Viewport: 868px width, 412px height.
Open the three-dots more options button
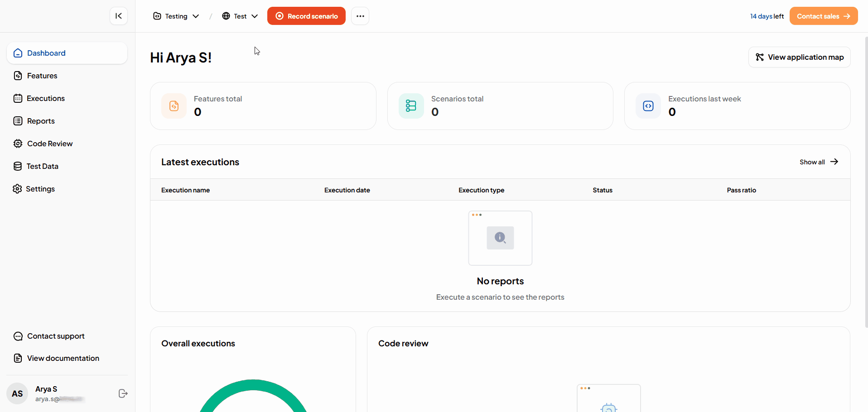[x=360, y=16]
